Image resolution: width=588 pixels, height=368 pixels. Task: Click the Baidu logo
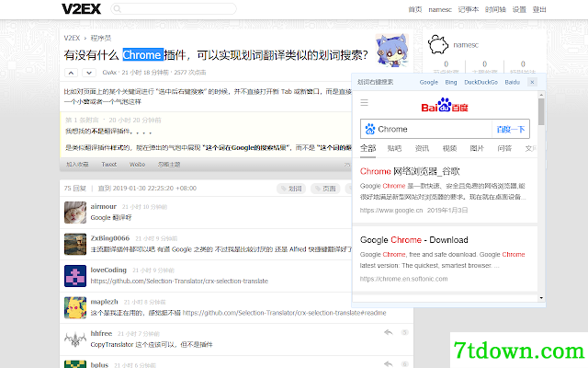point(445,105)
